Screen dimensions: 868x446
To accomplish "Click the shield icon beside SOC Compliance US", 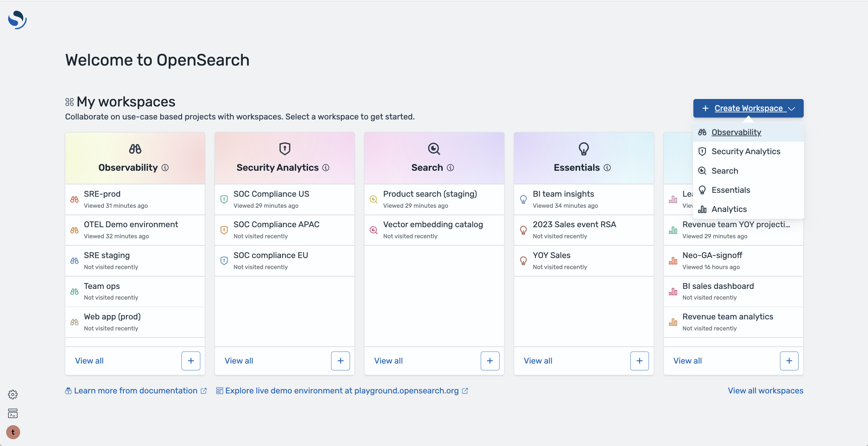I will [224, 199].
